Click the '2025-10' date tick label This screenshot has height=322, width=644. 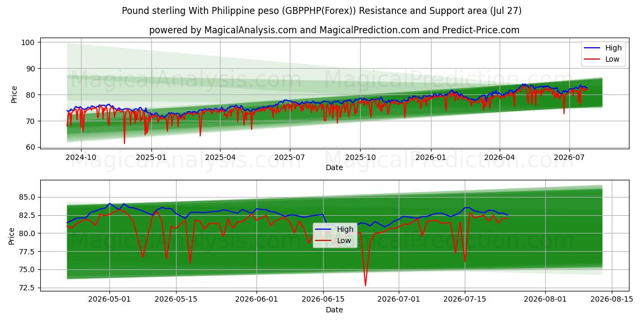pos(360,158)
